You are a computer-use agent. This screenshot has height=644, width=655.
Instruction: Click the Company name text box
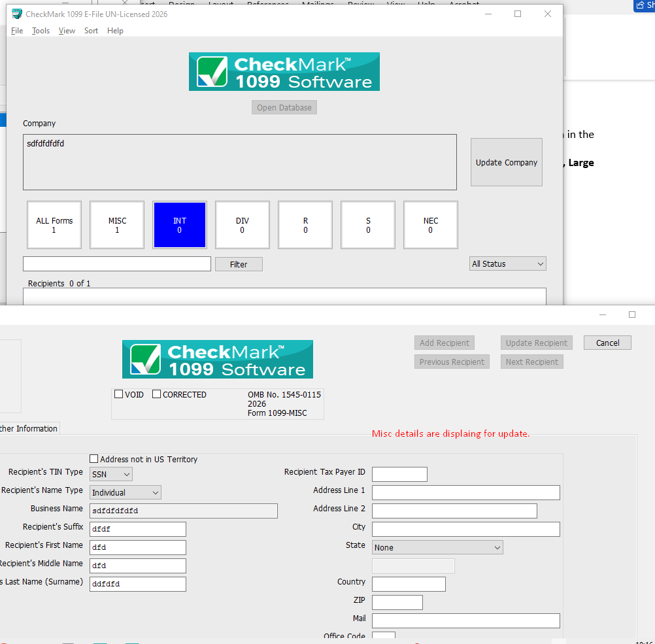pos(240,162)
